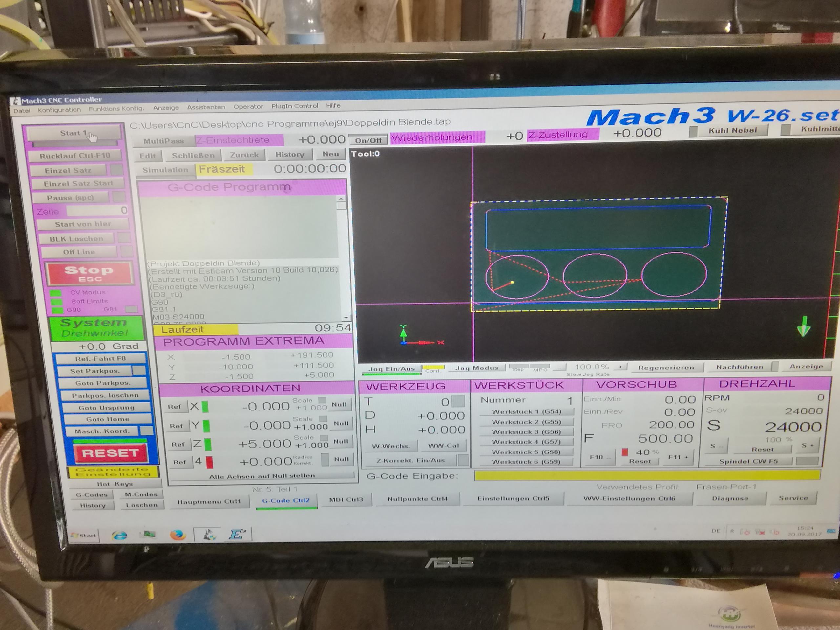840x630 pixels.
Task: Open the Operator menu
Action: click(248, 107)
